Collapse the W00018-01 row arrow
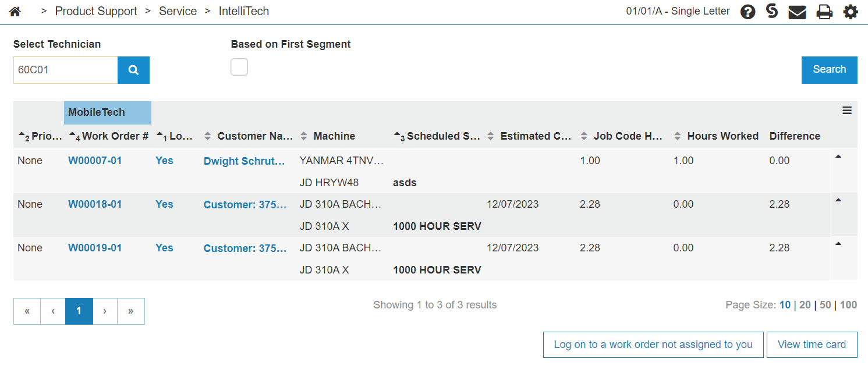The width and height of the screenshot is (868, 366). [838, 201]
